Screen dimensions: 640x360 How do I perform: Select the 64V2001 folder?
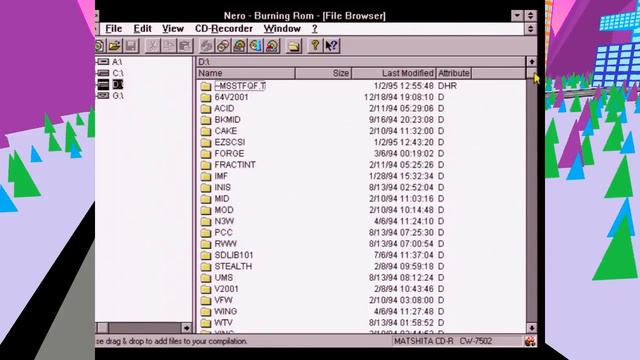[x=224, y=97]
